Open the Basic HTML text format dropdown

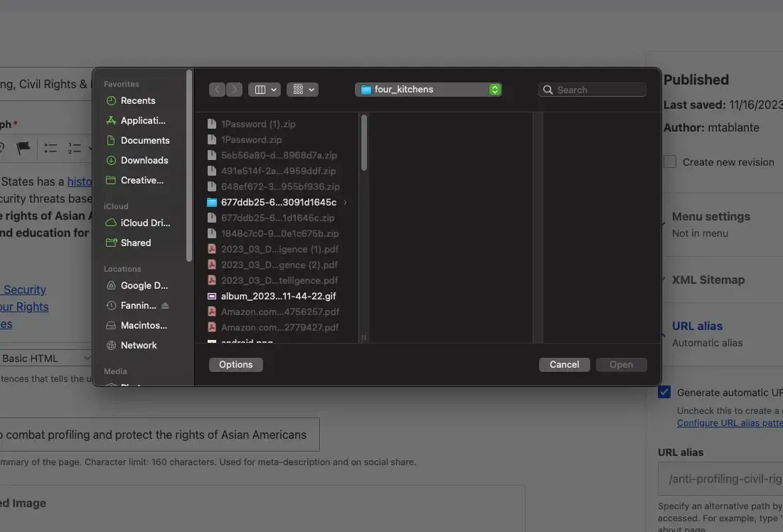tap(43, 358)
